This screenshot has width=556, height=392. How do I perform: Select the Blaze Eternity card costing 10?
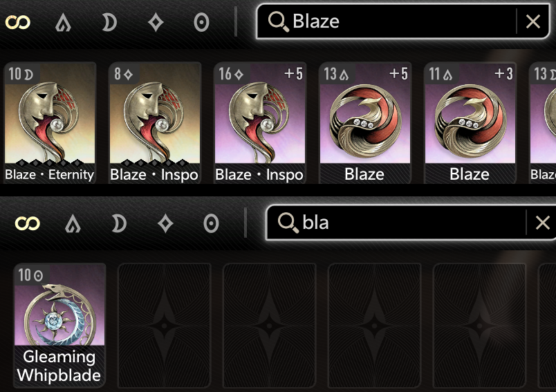coord(50,122)
